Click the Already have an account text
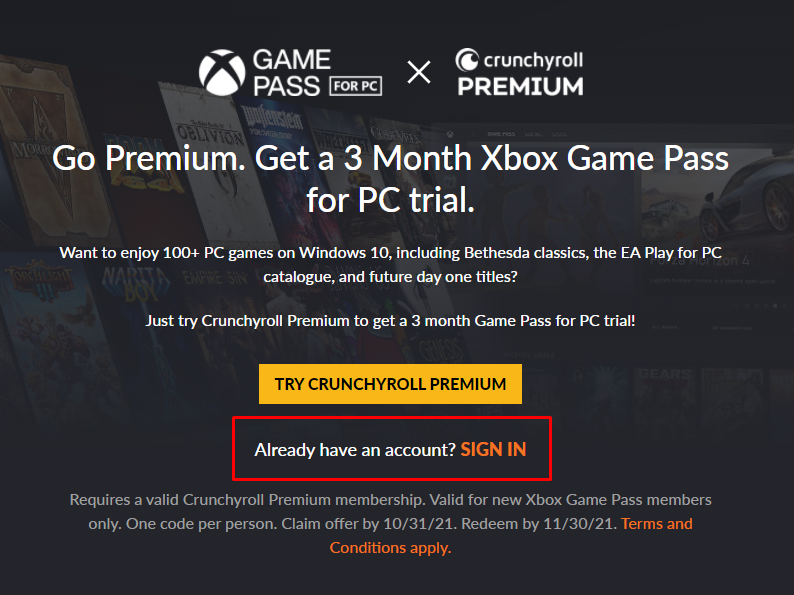794x595 pixels. (355, 450)
